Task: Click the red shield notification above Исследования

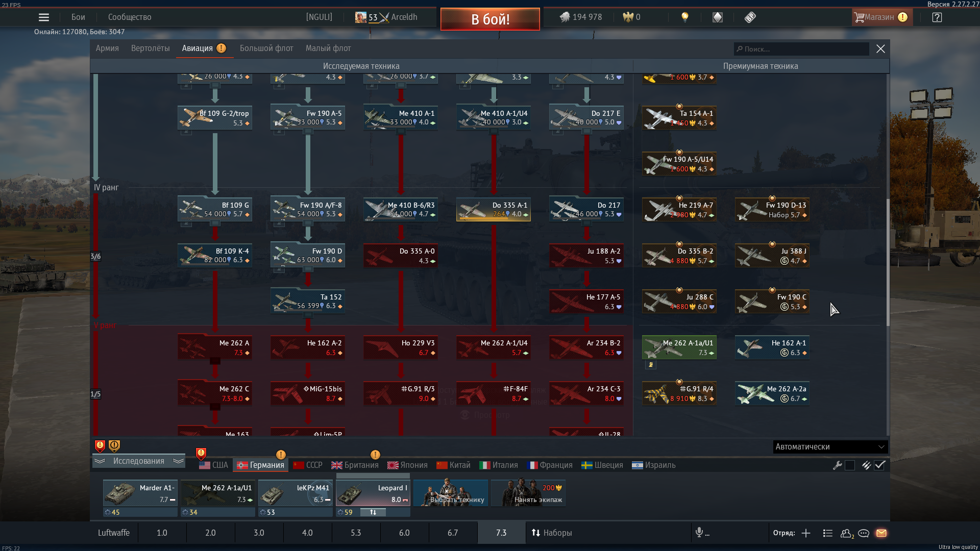Action: click(x=100, y=446)
